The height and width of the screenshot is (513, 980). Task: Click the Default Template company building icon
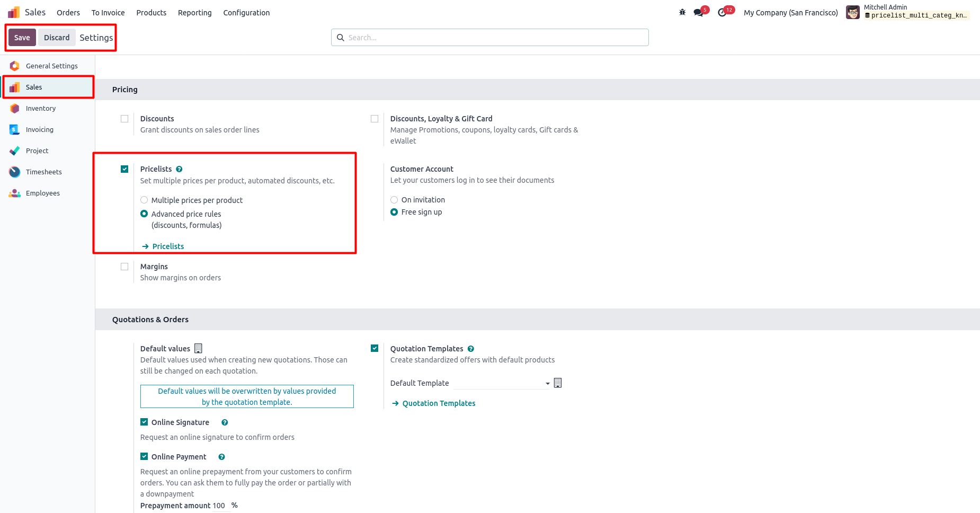[558, 383]
